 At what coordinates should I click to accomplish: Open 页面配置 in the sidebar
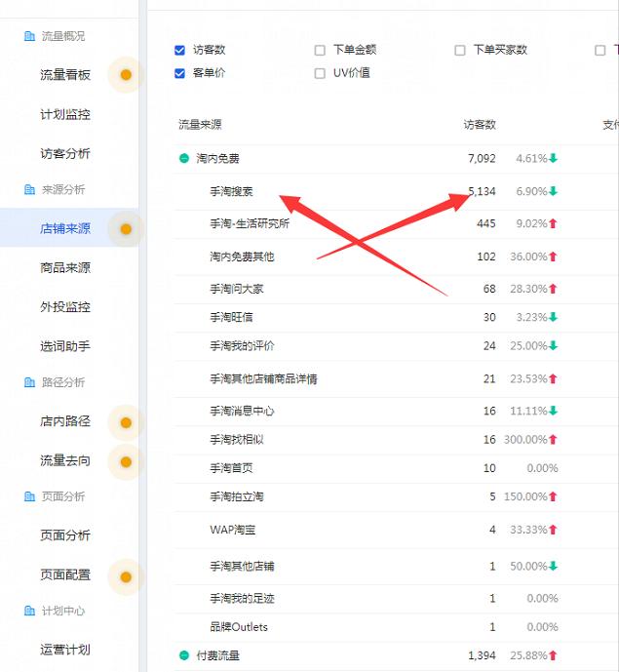pyautogui.click(x=65, y=574)
